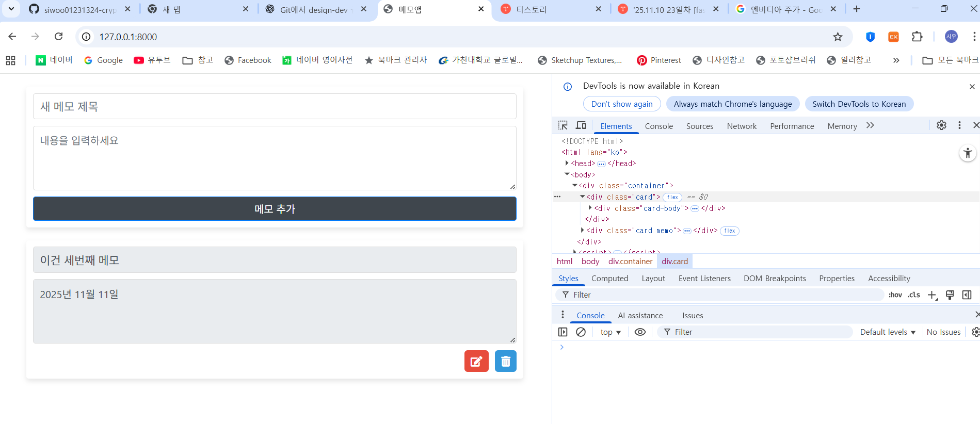
Task: Reload the page
Action: pyautogui.click(x=59, y=37)
